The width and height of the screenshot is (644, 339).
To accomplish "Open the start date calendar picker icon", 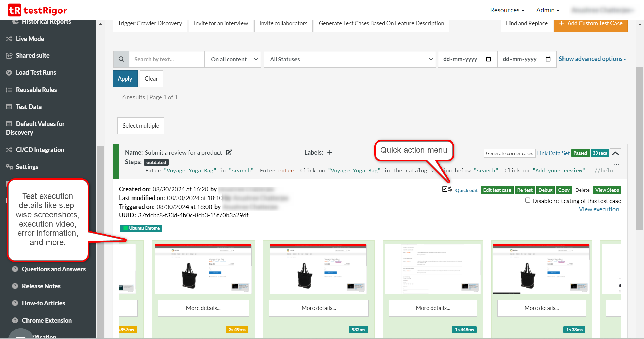I will pos(488,59).
